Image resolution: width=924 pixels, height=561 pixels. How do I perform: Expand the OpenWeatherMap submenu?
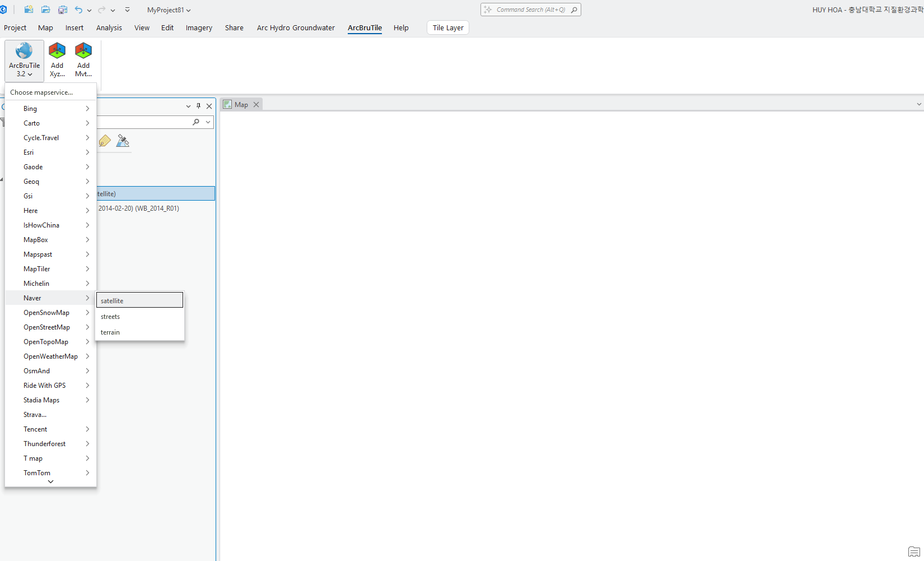[50, 356]
